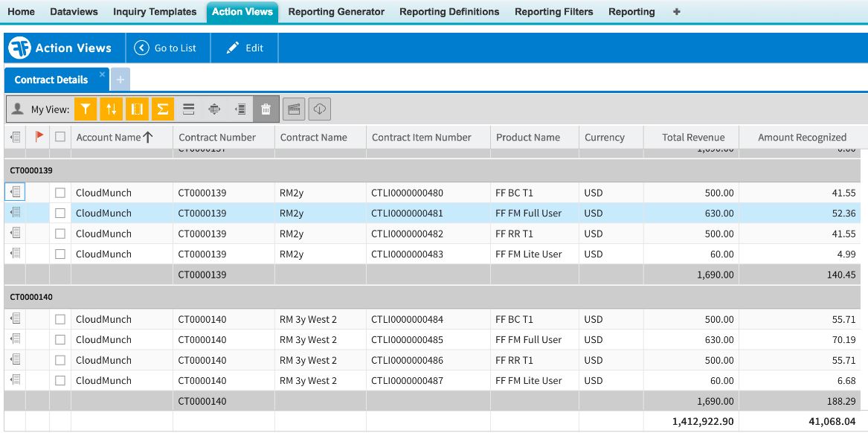Check the row for item CTLI0000000481
868x433 pixels.
point(60,214)
